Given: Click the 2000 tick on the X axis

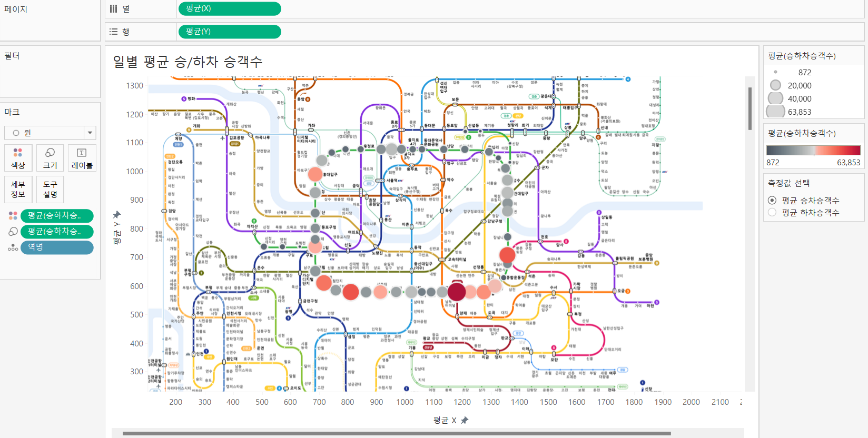Looking at the screenshot, I should click(691, 402).
